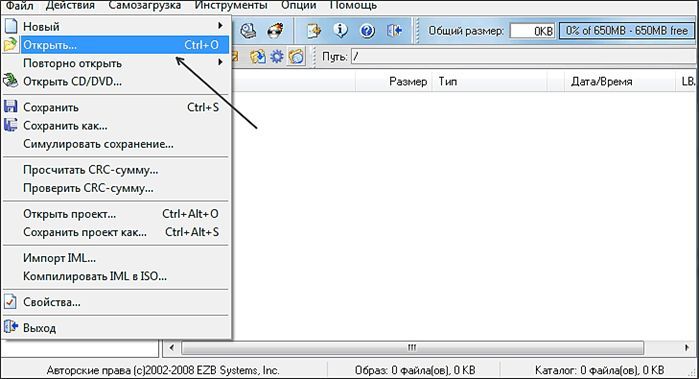Click horizontal scrollbar left arrow
Image resolution: width=699 pixels, height=379 pixels.
point(172,347)
